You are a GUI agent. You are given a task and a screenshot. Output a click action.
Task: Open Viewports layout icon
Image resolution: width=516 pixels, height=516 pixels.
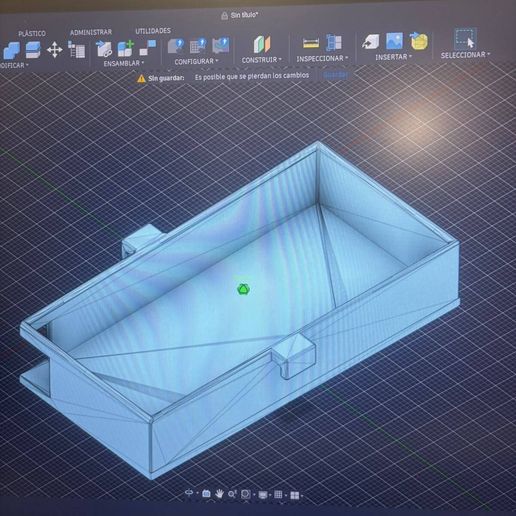295,495
